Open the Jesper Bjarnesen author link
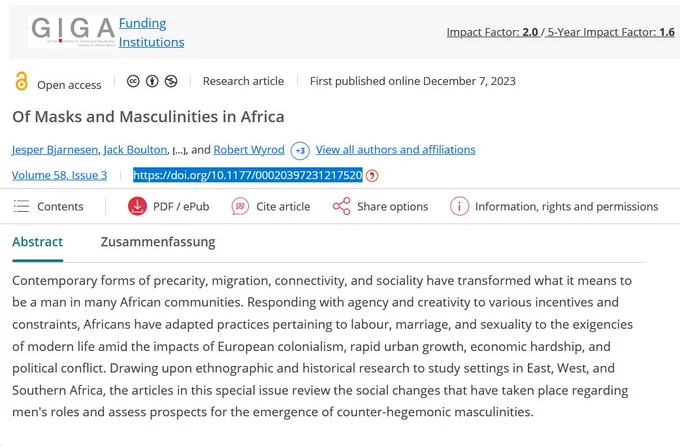The image size is (680, 447). (x=55, y=150)
